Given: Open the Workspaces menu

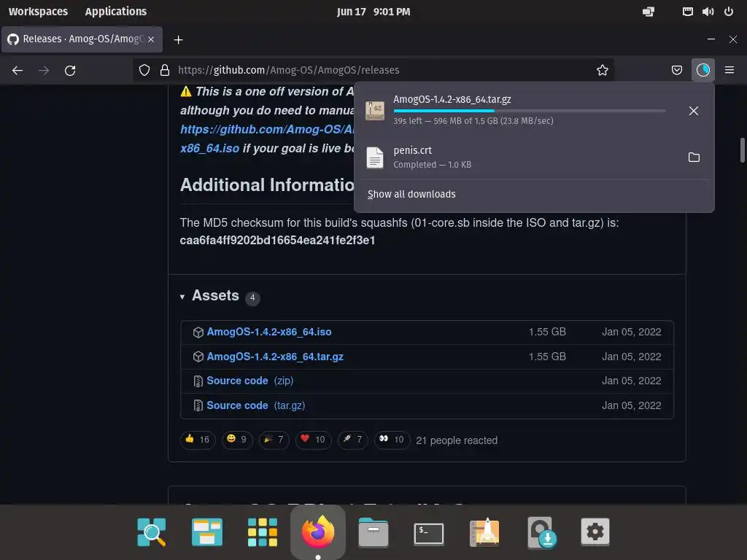Looking at the screenshot, I should (x=38, y=12).
